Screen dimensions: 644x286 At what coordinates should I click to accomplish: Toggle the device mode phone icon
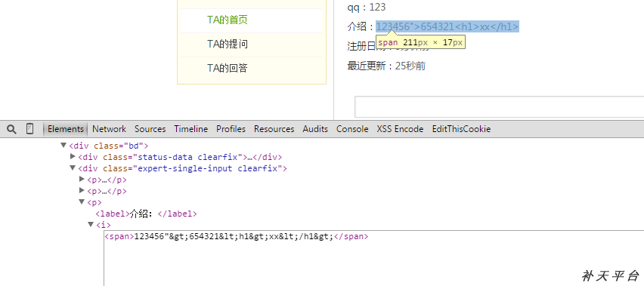click(x=30, y=129)
